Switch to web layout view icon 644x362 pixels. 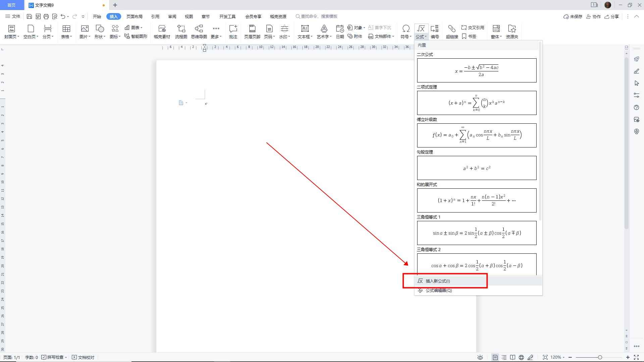521,357
